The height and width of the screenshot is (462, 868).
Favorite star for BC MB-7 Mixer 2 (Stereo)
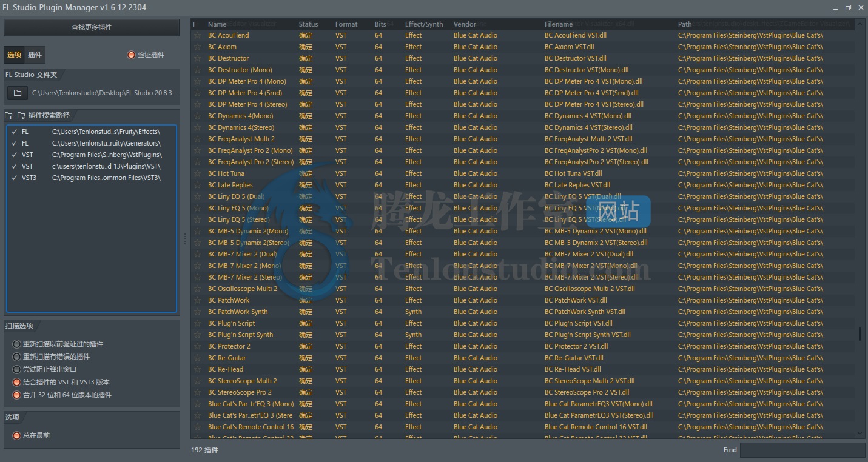tap(197, 277)
